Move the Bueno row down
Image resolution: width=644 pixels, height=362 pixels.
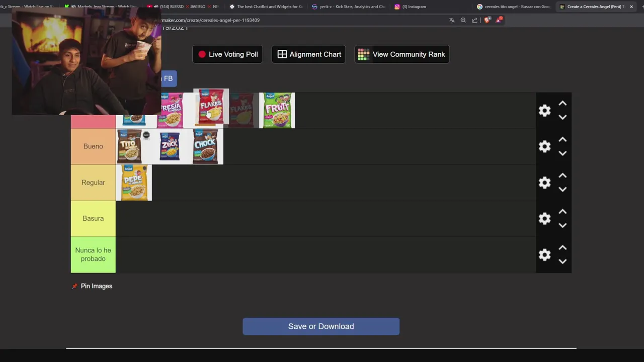pyautogui.click(x=562, y=153)
